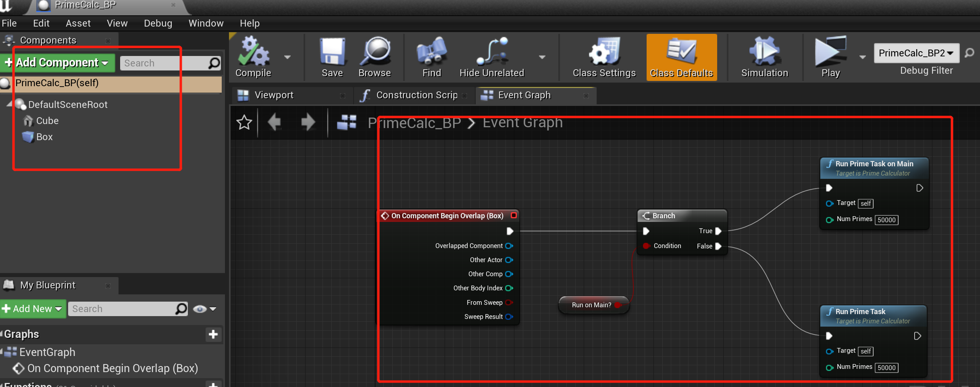Screen dimensions: 980x387
Task: Open the PrimeCalc_BP2 Debug Filter dropdown
Action: pos(916,53)
